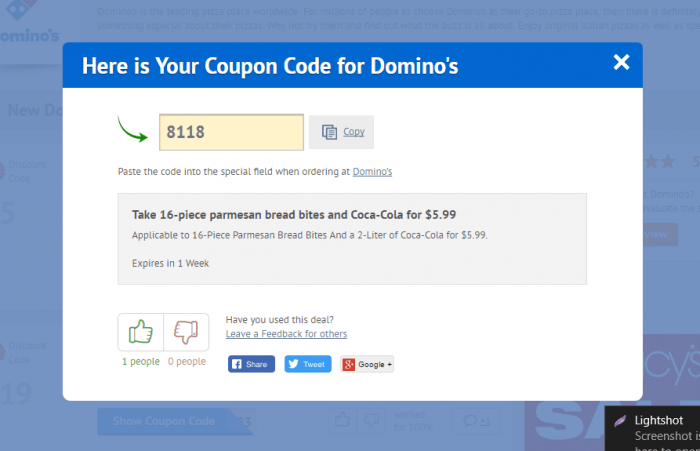The height and width of the screenshot is (451, 700).
Task: Click the Facebook logo icon
Action: [237, 364]
